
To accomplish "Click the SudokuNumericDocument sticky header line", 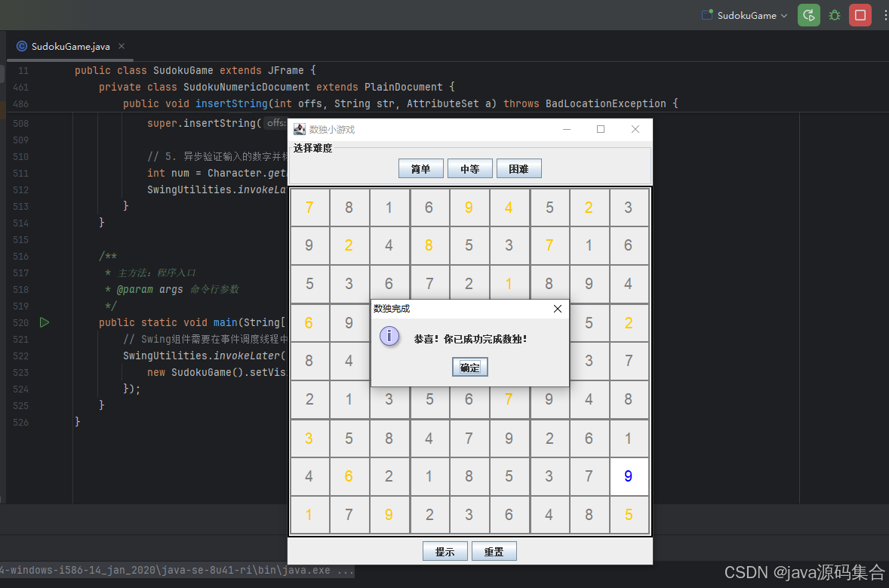I will pos(277,88).
